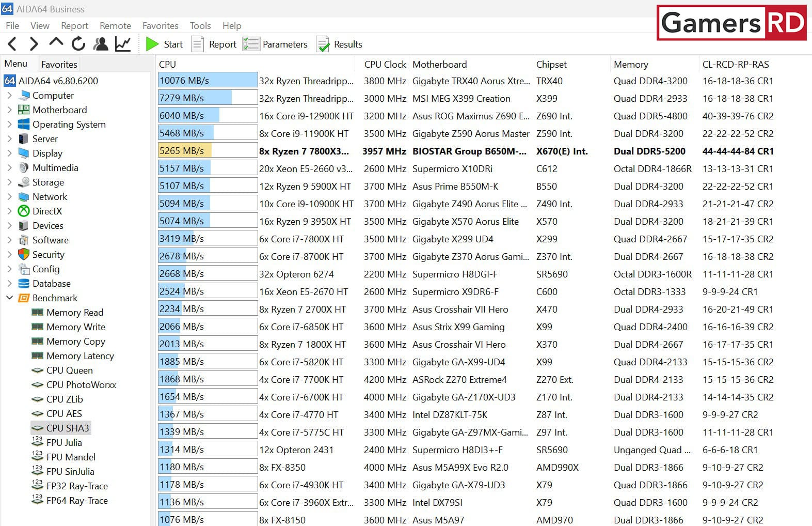Click the Asus Prime B550M-K cell
This screenshot has height=526, width=812.
tap(455, 187)
